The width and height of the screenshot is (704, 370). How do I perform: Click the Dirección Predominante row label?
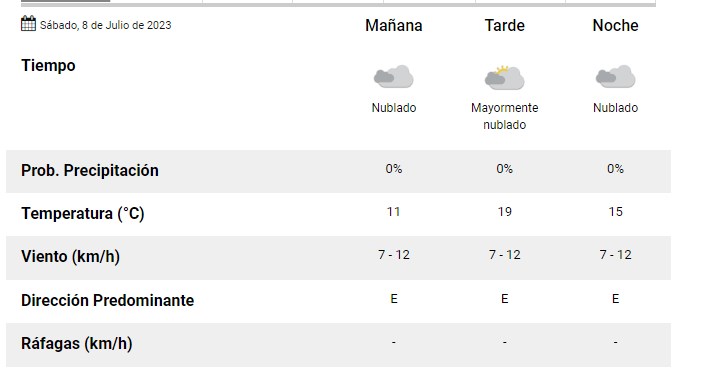click(x=108, y=300)
